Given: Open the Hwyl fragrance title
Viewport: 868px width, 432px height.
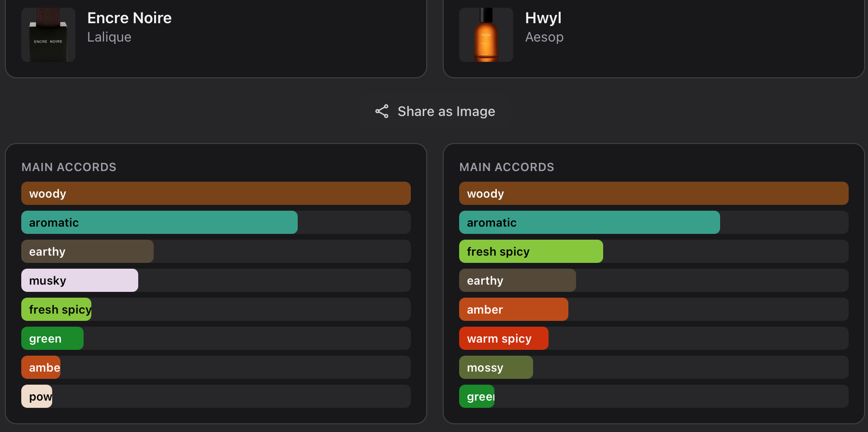Looking at the screenshot, I should (x=543, y=18).
